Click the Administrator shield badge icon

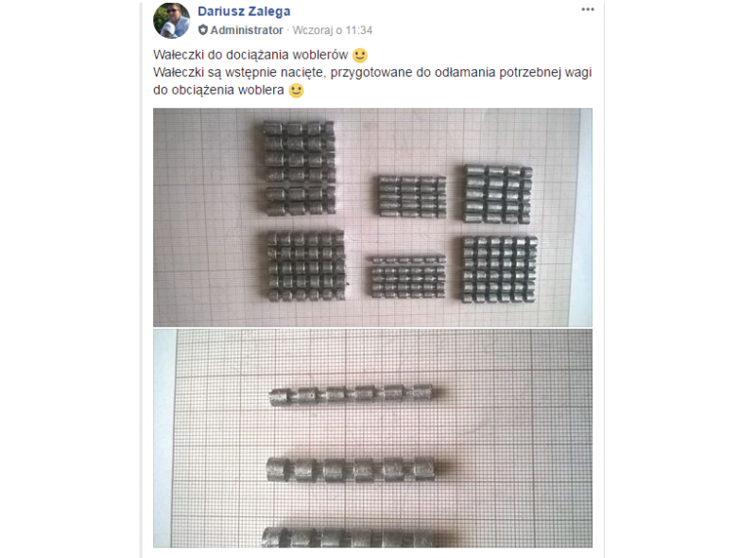[203, 30]
